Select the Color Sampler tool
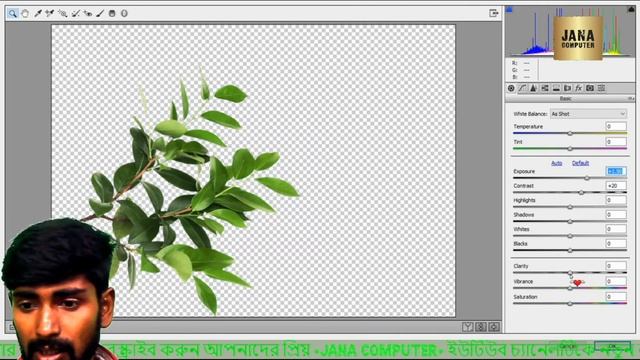 tap(50, 13)
